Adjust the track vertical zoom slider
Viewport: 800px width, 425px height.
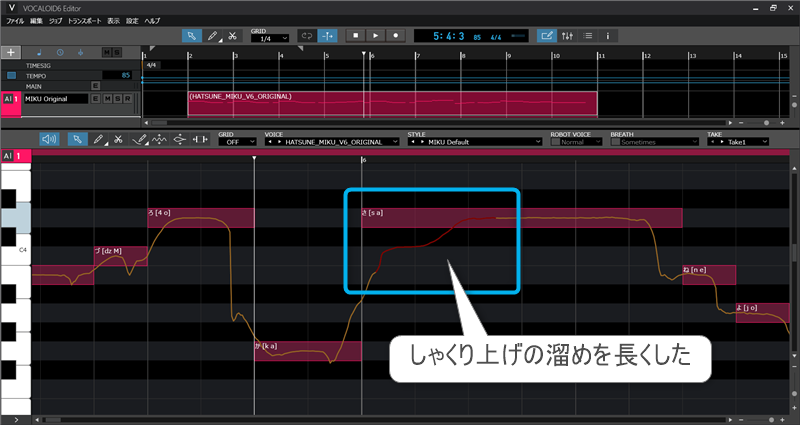click(x=795, y=105)
